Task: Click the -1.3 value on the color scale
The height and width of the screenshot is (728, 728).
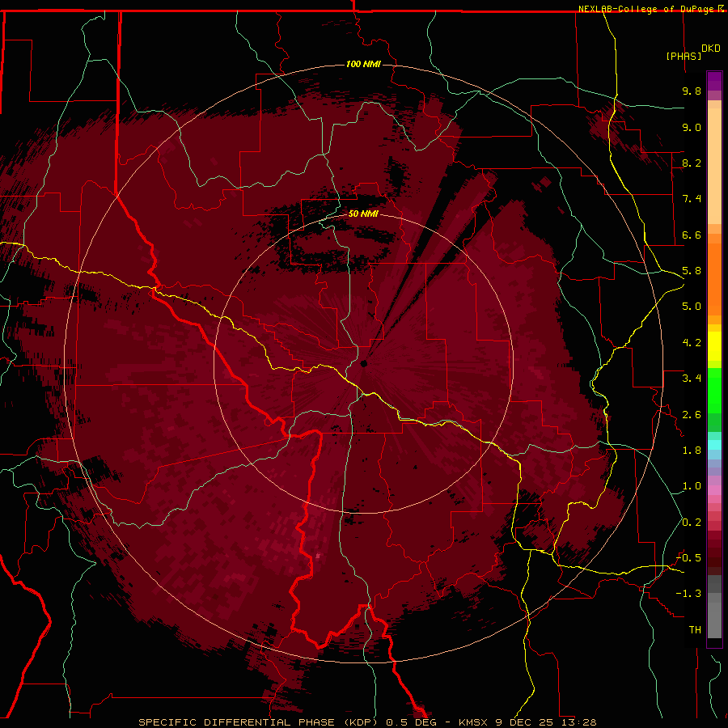Action: point(688,594)
